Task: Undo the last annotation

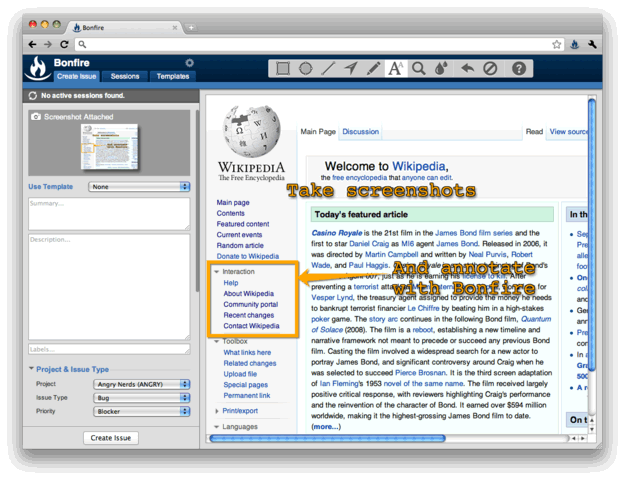Action: point(467,69)
